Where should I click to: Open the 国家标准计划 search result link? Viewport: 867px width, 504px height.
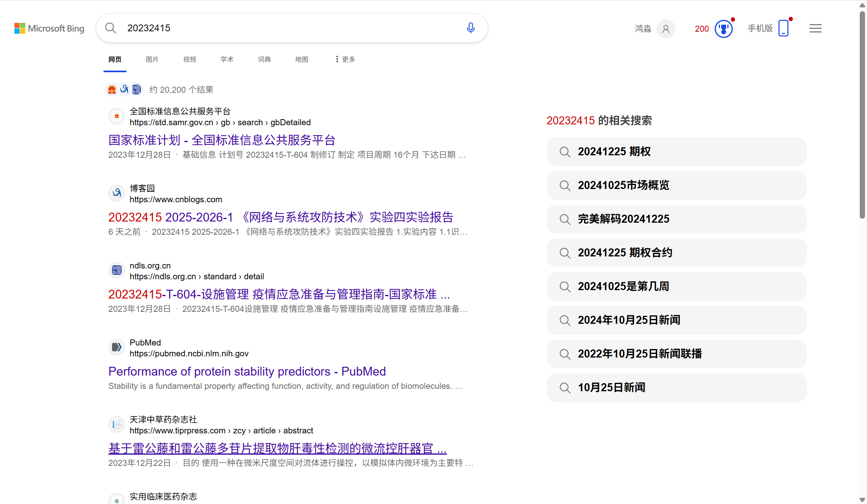(x=222, y=140)
